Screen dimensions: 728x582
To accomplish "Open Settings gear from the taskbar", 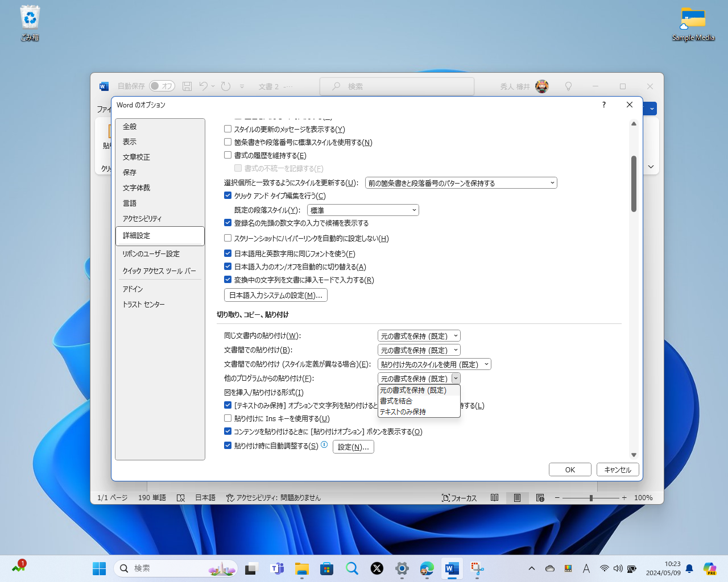I will [402, 568].
